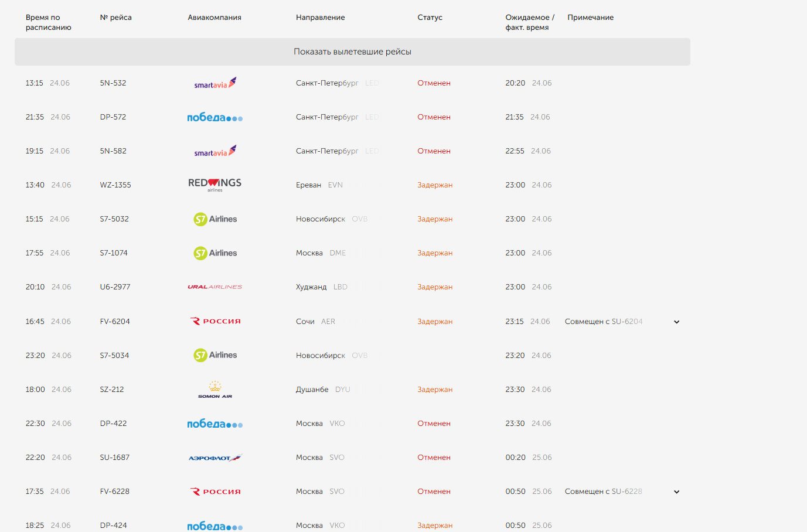
Task: Click Ural Airlines logo
Action: tap(215, 287)
